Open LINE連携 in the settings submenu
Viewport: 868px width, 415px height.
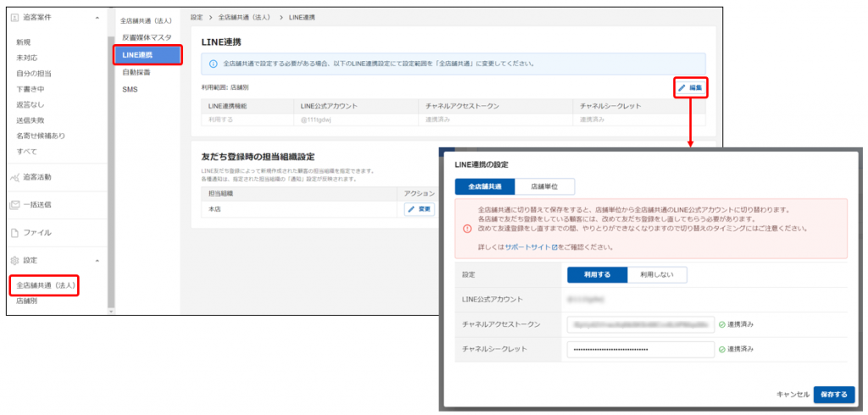pos(147,54)
